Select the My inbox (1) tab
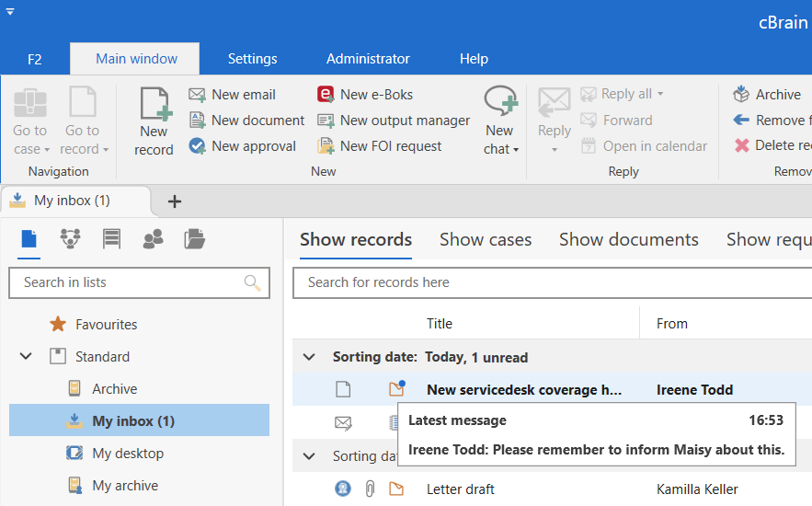 click(x=75, y=201)
